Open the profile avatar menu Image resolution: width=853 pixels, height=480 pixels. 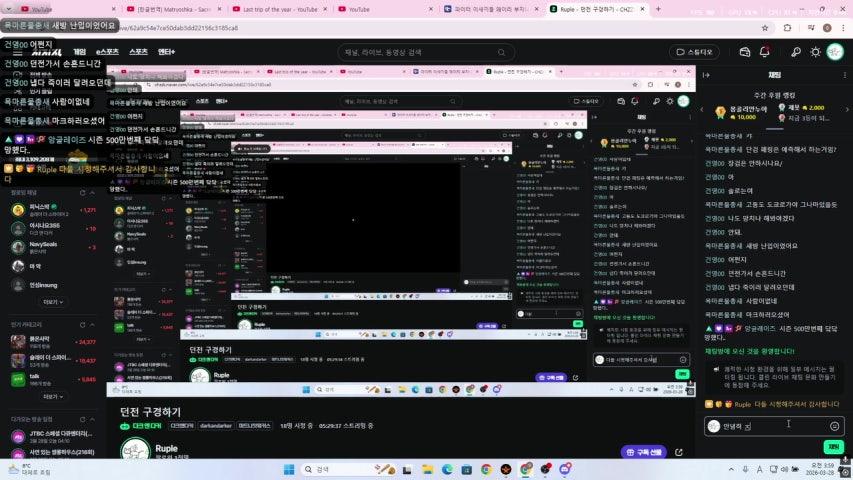pos(835,52)
